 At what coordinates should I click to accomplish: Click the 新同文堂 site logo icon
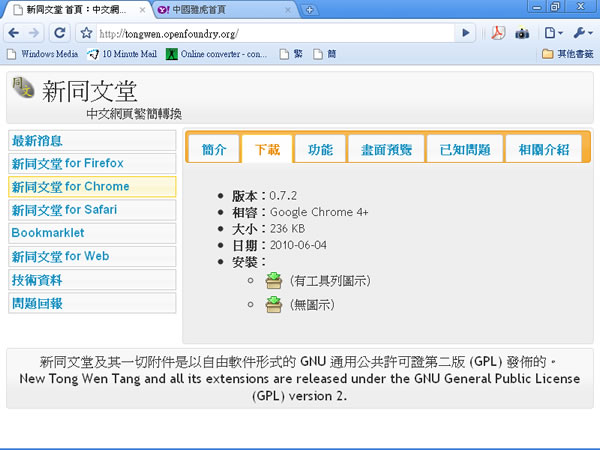23,88
